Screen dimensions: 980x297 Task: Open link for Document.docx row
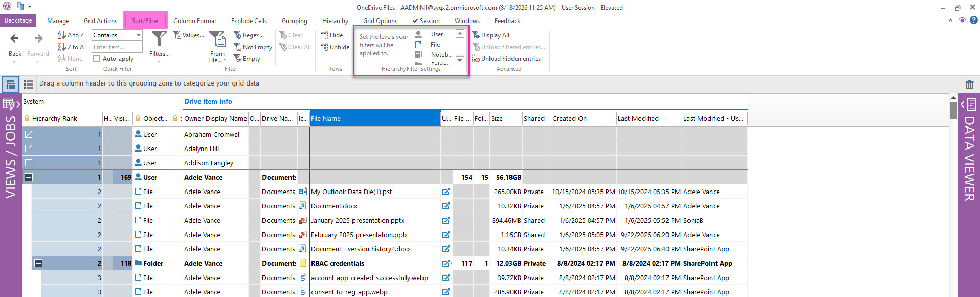pyautogui.click(x=446, y=206)
